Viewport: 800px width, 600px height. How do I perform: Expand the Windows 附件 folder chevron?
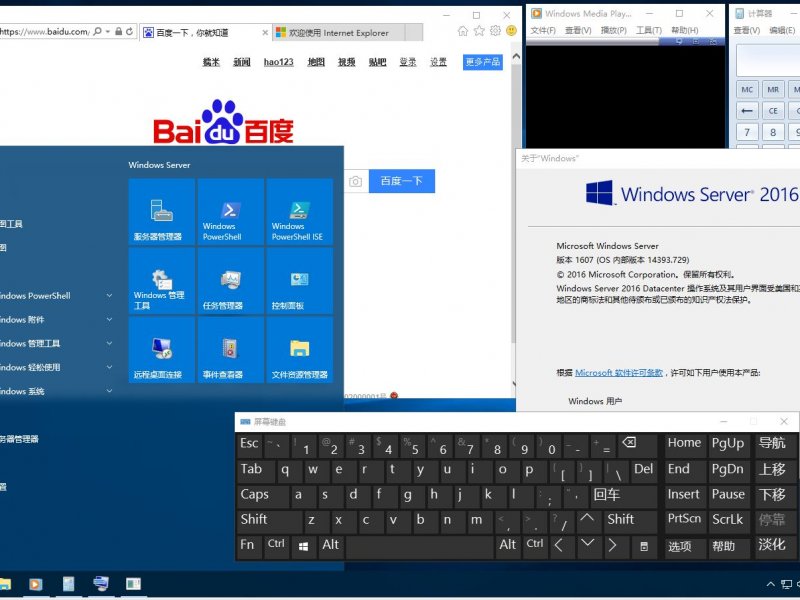click(109, 320)
